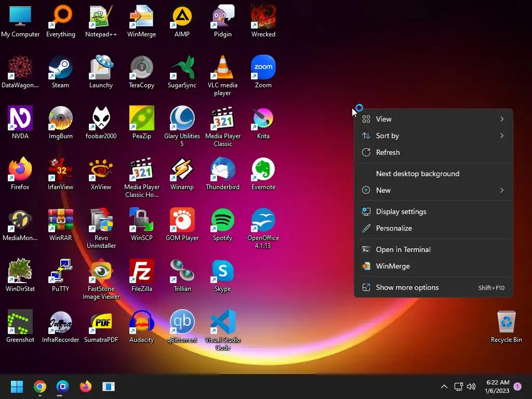The height and width of the screenshot is (399, 532).
Task: Open the notification count badge
Action: pos(517,387)
